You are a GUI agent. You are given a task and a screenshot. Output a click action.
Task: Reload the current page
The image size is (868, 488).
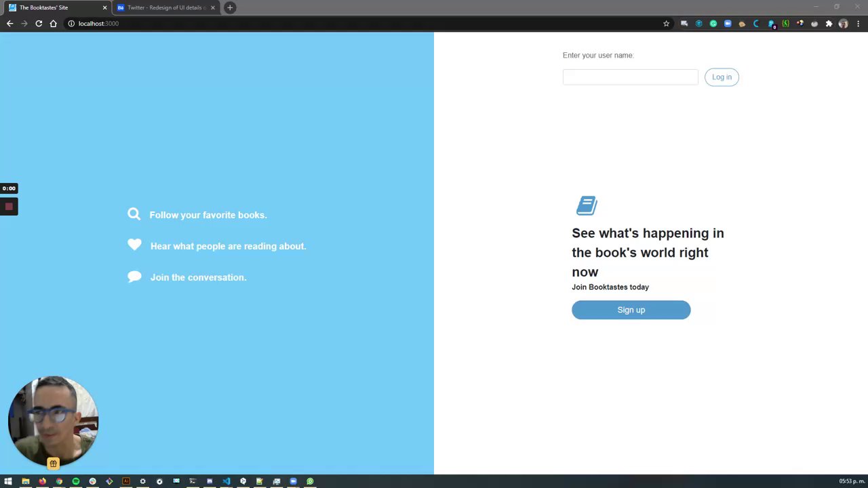pos(39,23)
